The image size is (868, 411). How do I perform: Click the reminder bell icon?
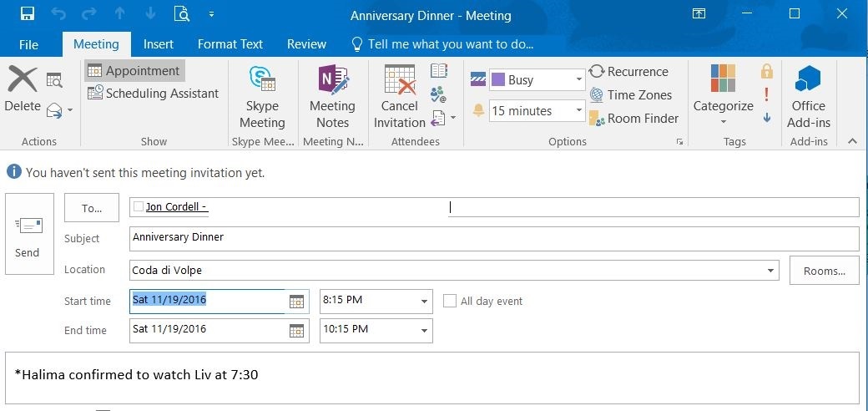(478, 111)
